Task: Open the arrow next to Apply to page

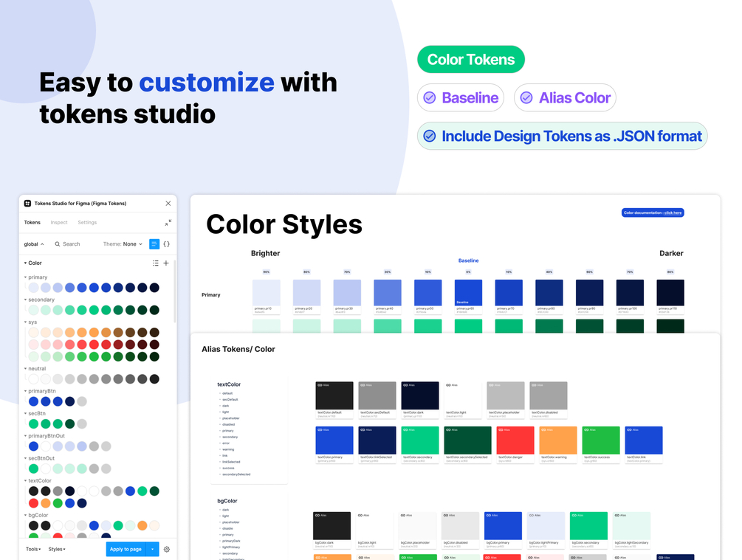Action: pyautogui.click(x=152, y=549)
